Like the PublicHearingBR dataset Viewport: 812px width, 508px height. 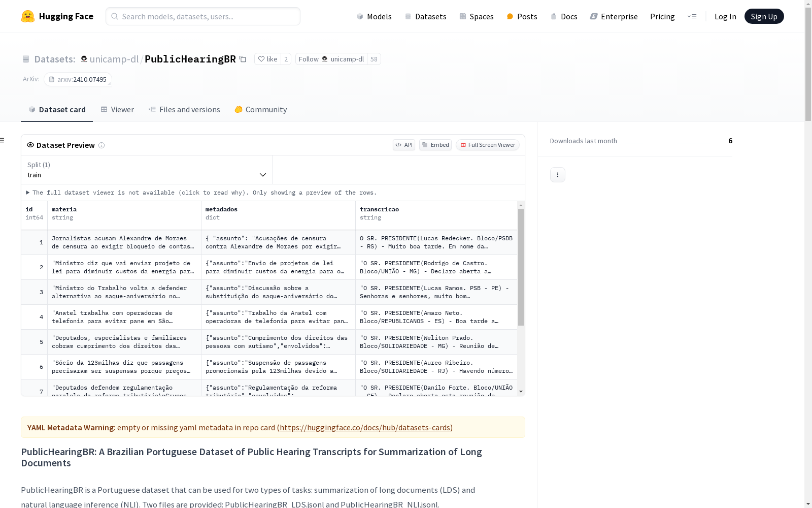pos(267,59)
